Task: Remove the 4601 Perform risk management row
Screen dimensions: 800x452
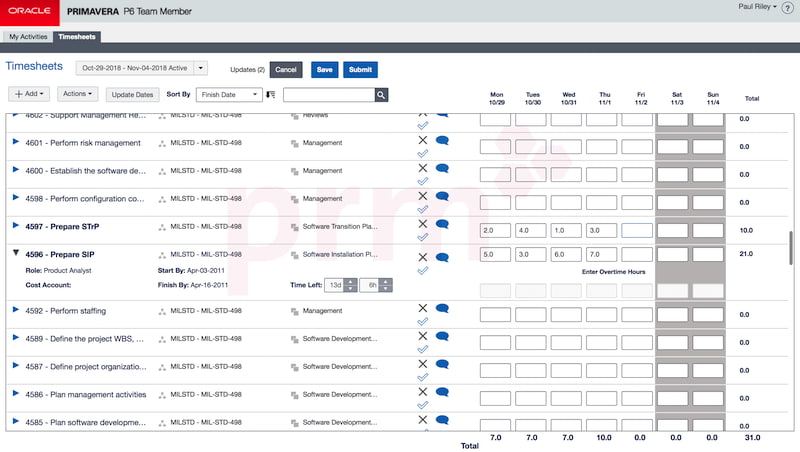Action: (422, 140)
